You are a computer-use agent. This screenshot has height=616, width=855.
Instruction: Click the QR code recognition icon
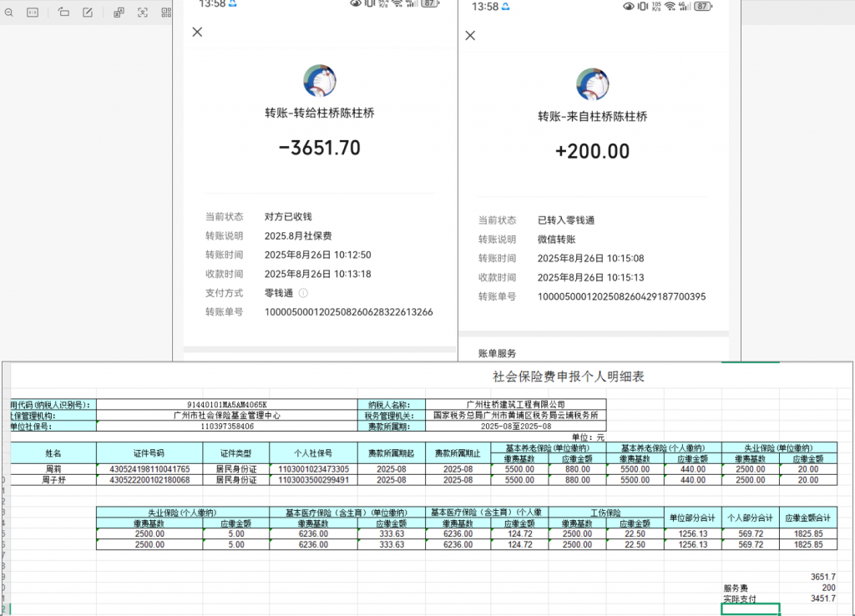click(166, 13)
